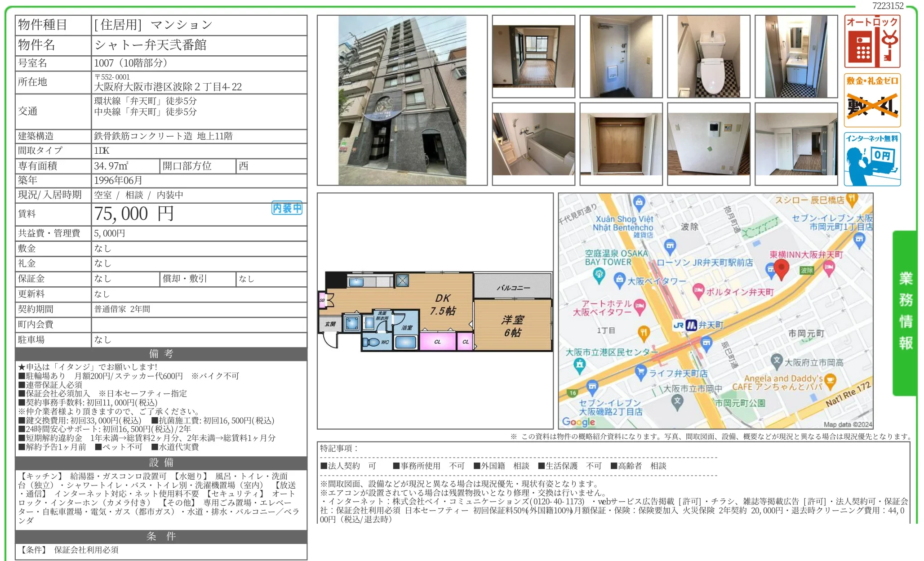Click the インターネット無料 0円 badge icon
The image size is (924, 561).
click(x=871, y=157)
